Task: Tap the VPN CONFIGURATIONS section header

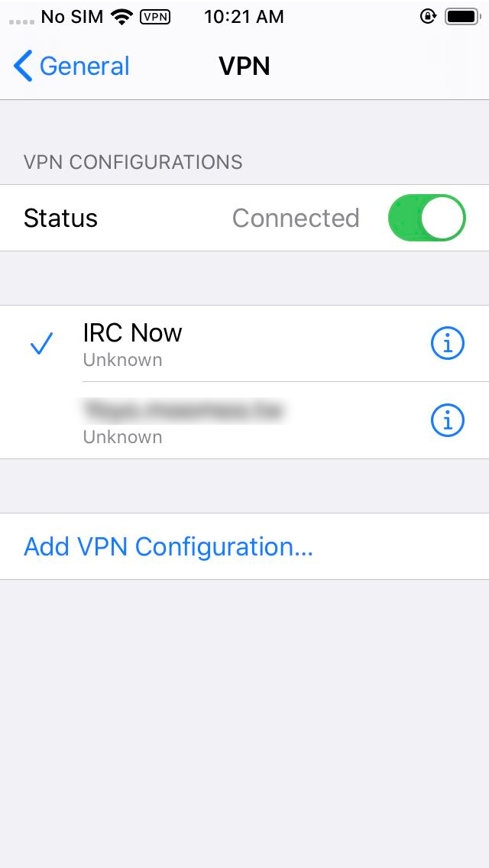Action: pos(133,162)
